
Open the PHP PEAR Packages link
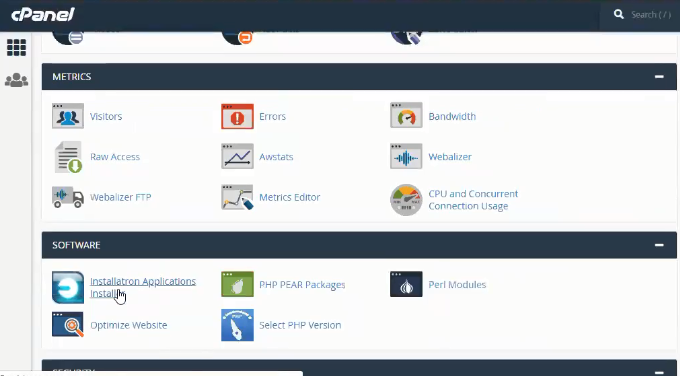tap(302, 284)
